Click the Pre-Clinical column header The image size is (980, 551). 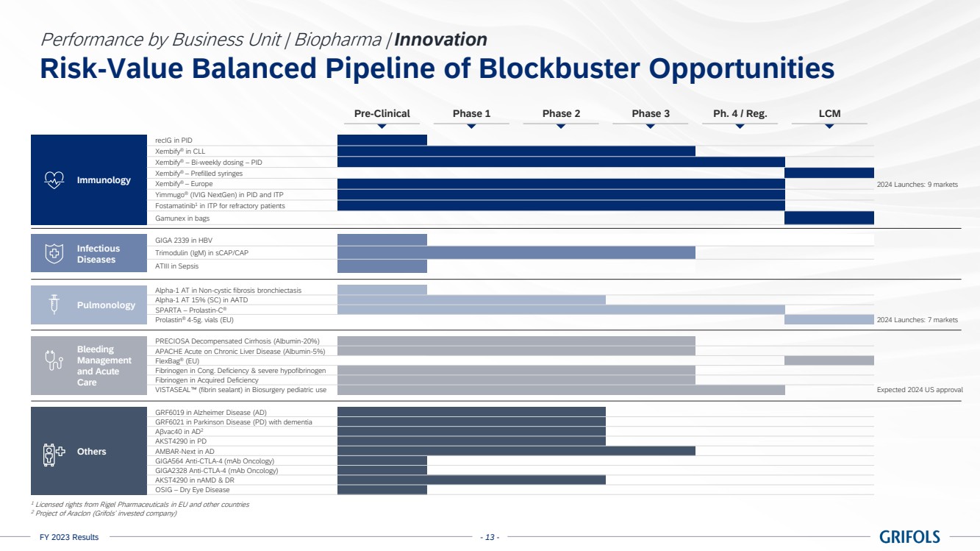coord(382,113)
